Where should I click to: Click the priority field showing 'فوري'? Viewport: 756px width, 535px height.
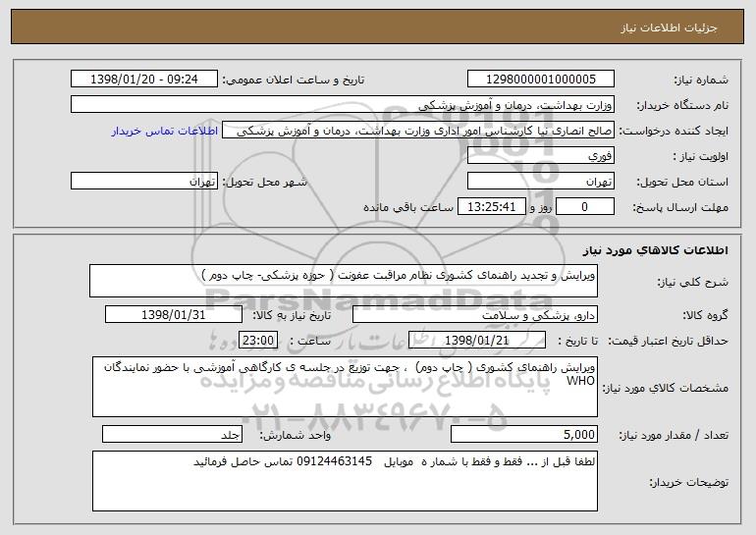pyautogui.click(x=540, y=155)
